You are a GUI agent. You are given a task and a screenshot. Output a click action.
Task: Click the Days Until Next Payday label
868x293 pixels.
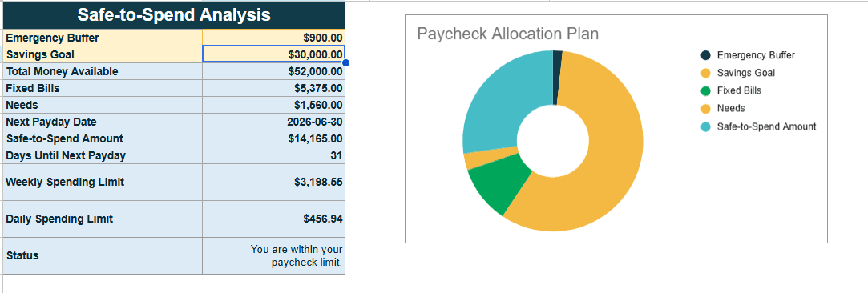103,155
